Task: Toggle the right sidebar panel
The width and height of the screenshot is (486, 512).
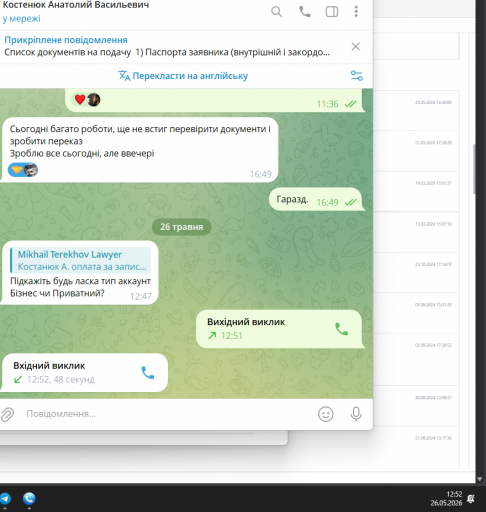Action: pyautogui.click(x=332, y=12)
